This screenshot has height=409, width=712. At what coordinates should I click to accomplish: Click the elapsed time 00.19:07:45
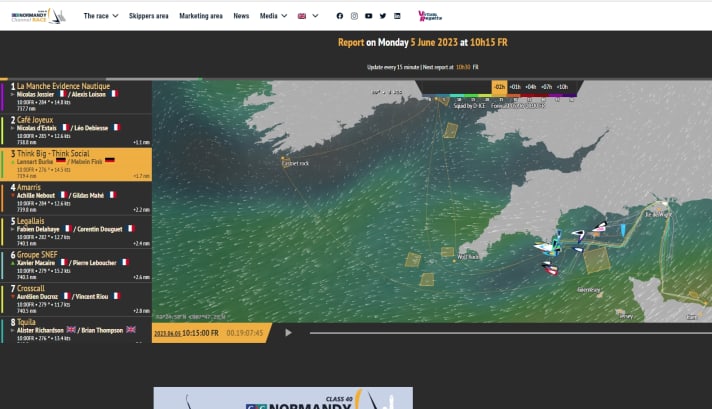click(x=245, y=333)
